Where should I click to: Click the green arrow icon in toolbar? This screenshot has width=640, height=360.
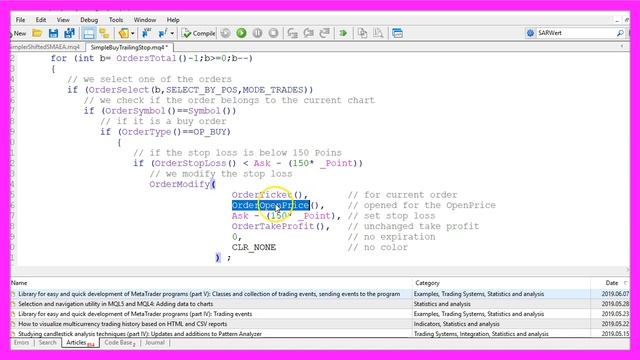[x=343, y=33]
